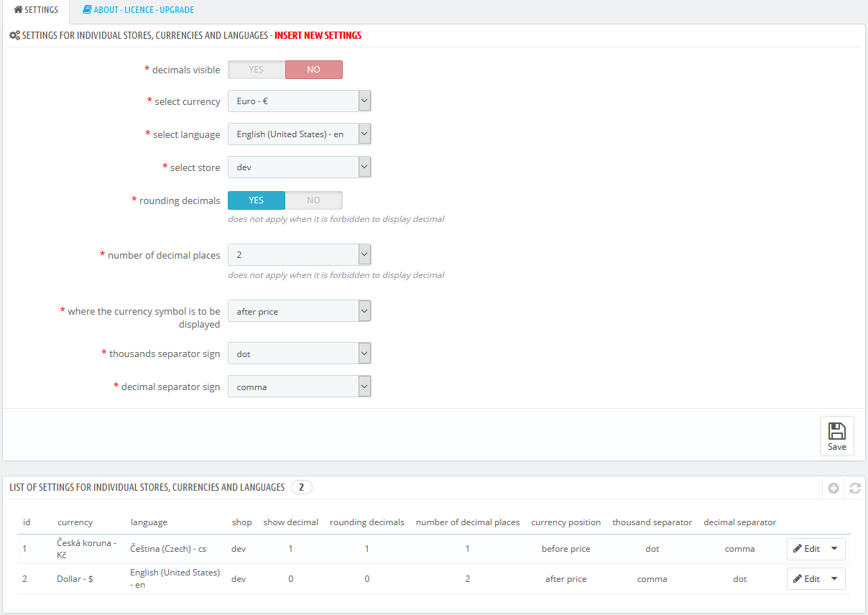Expand Edit dropdown arrow for Dollar row
The width and height of the screenshot is (868, 615).
click(834, 579)
